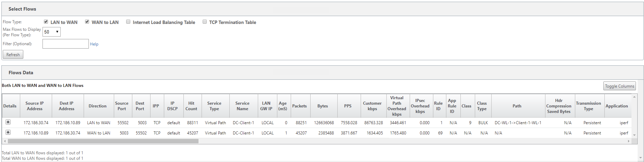644x162 pixels.
Task: Expand details of the WAN to LAN flow
Action: pyautogui.click(x=8, y=132)
